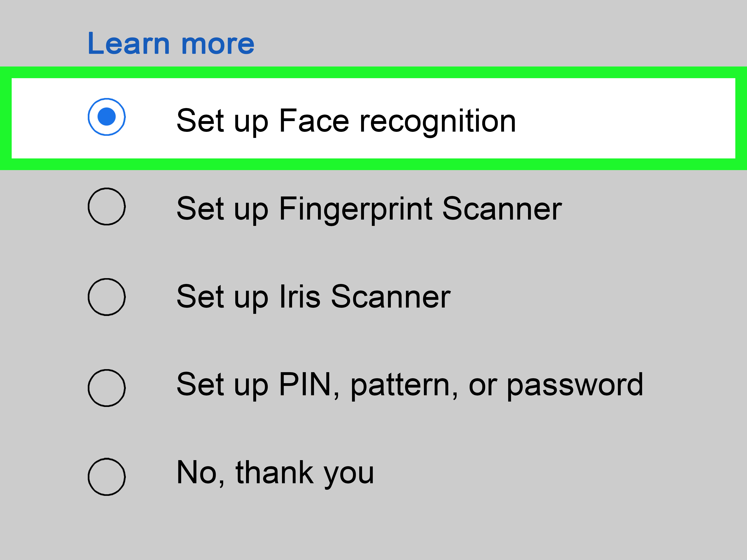The image size is (747, 560).
Task: Select the Fingerprint Scanner radio button
Action: coord(107,206)
